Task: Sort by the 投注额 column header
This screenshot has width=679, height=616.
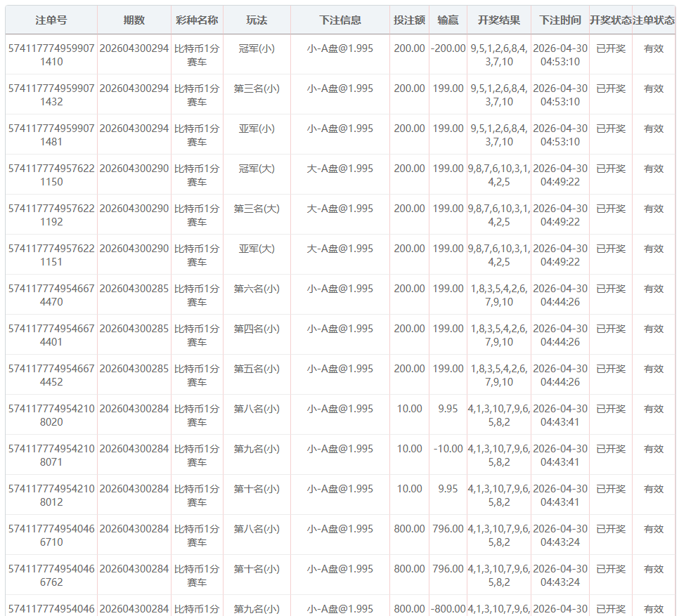Action: [409, 20]
